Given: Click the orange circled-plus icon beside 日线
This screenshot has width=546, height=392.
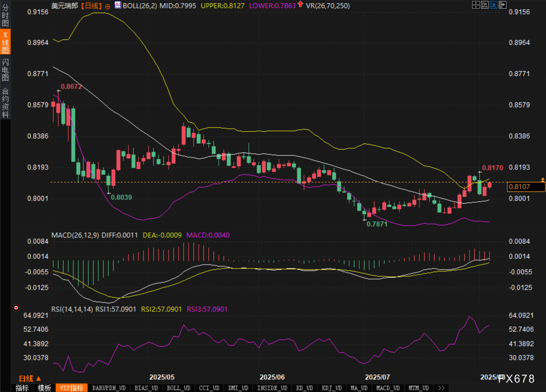Looking at the screenshot, I should click(108, 6).
